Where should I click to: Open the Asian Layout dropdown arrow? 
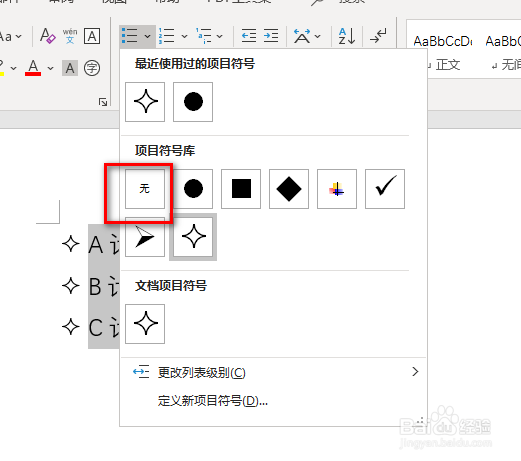click(318, 36)
